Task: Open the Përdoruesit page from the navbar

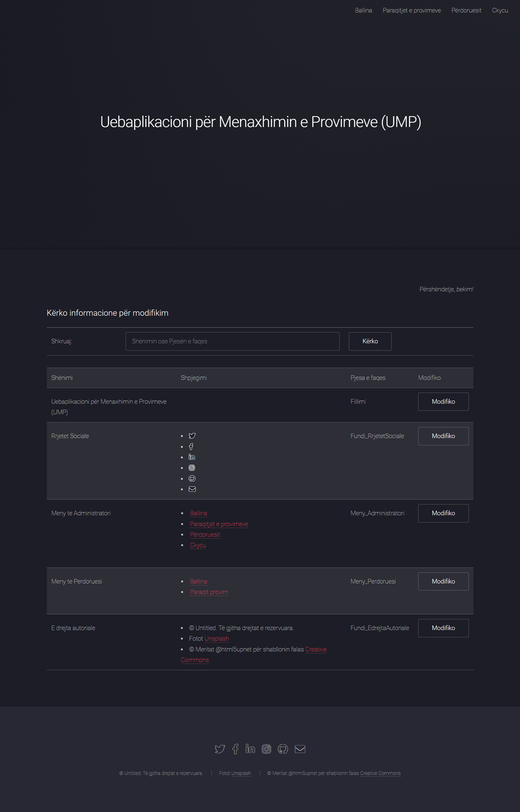Action: point(466,10)
